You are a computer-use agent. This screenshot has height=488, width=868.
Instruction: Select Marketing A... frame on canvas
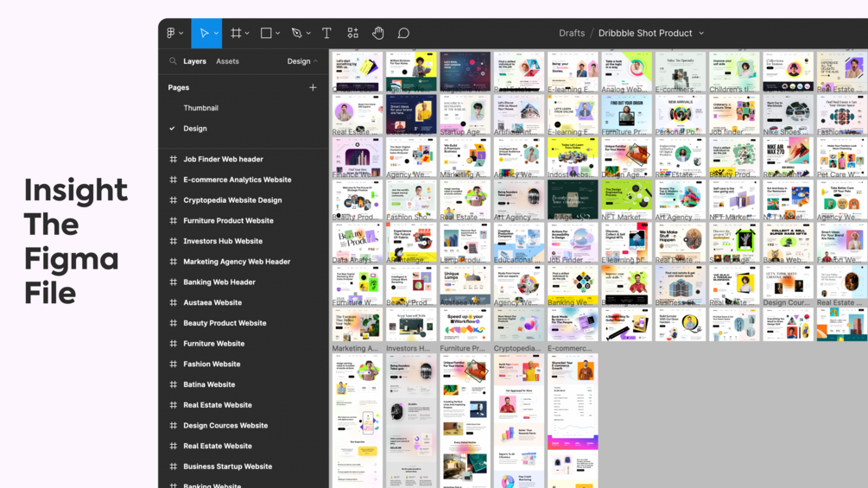pos(357,421)
